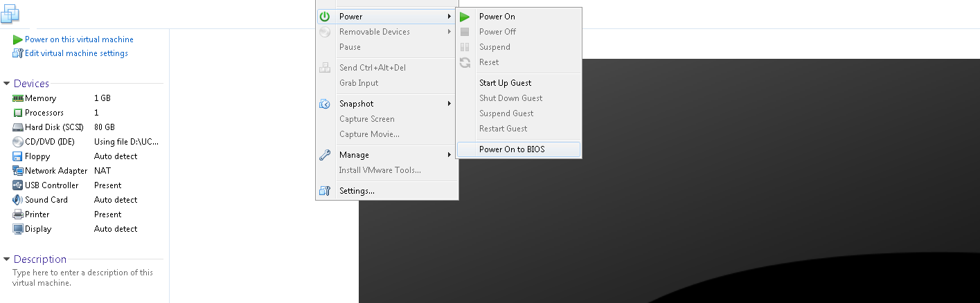Open the Snapshot submenu

pos(386,104)
